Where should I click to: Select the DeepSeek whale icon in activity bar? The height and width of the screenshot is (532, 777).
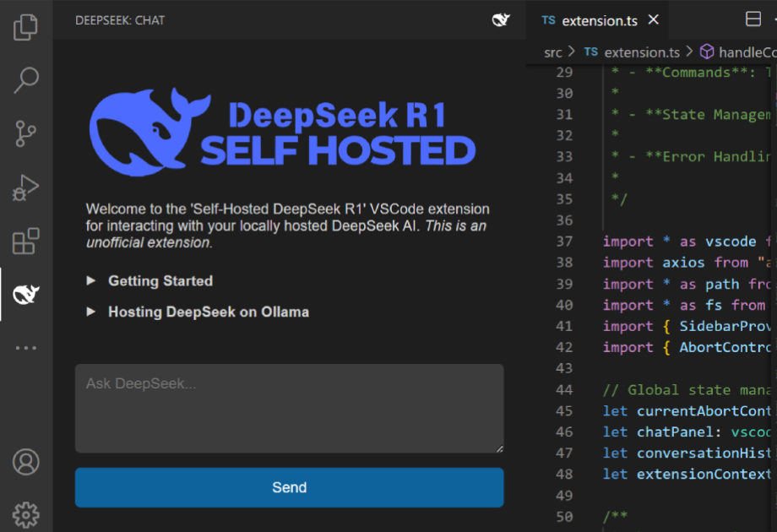click(x=26, y=294)
